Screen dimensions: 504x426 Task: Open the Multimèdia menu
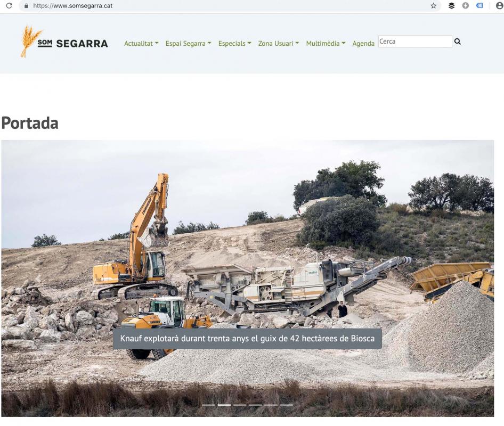[x=326, y=44]
